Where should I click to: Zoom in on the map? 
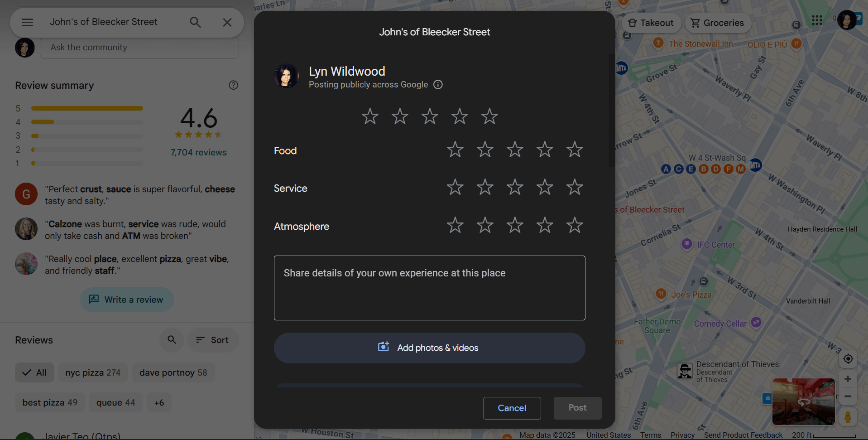[x=848, y=379]
